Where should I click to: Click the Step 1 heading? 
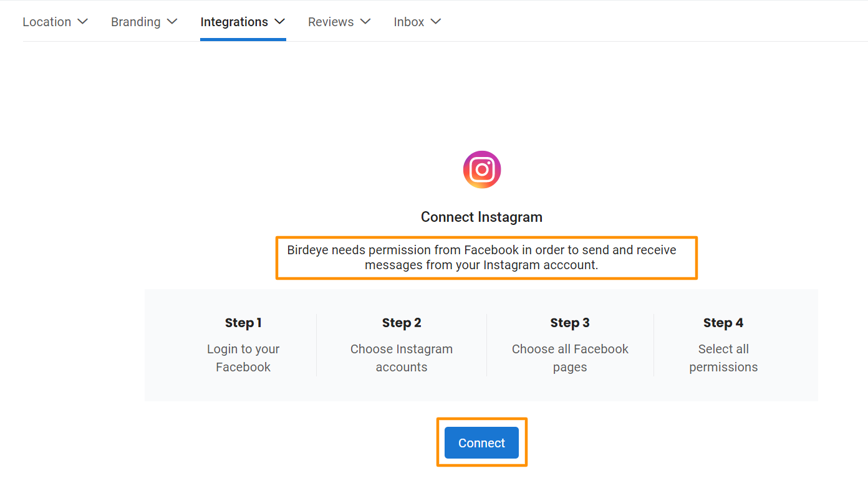243,323
